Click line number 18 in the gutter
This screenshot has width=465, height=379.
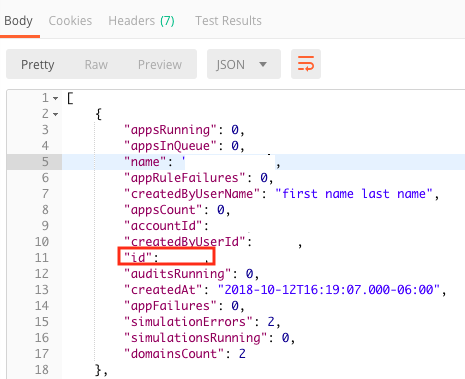click(x=42, y=370)
